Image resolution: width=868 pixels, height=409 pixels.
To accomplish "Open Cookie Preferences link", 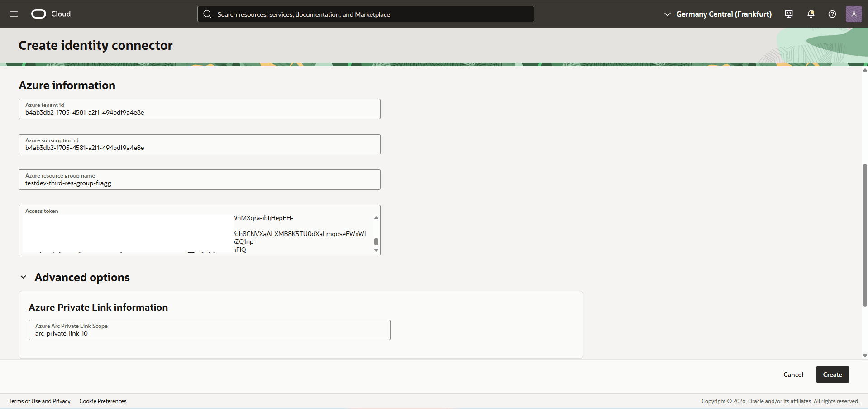I will 103,401.
